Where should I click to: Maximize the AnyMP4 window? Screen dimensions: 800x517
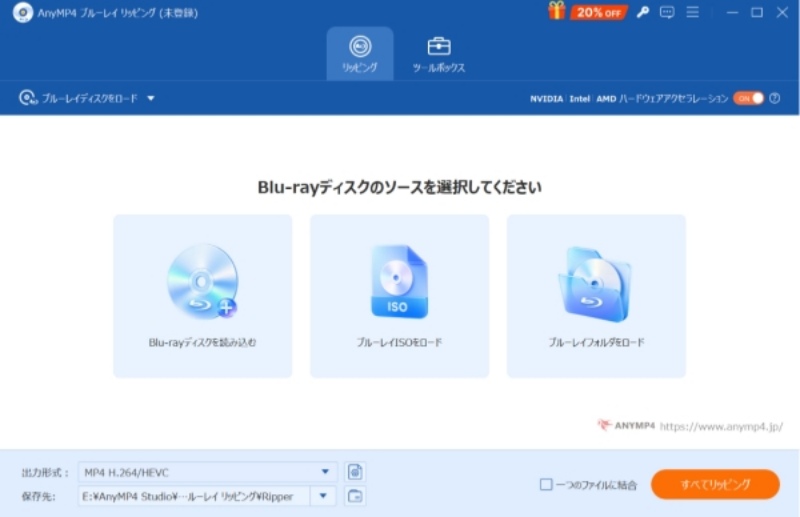(757, 12)
